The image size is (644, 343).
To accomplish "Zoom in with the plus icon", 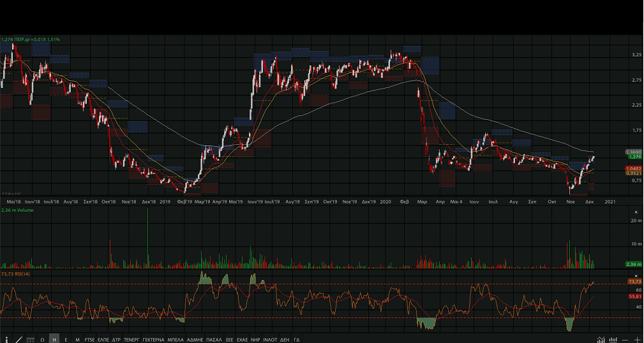I will tap(637, 339).
